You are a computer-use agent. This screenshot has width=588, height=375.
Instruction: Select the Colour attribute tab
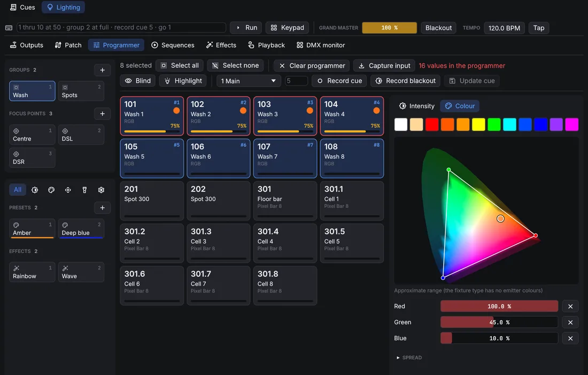pos(460,106)
